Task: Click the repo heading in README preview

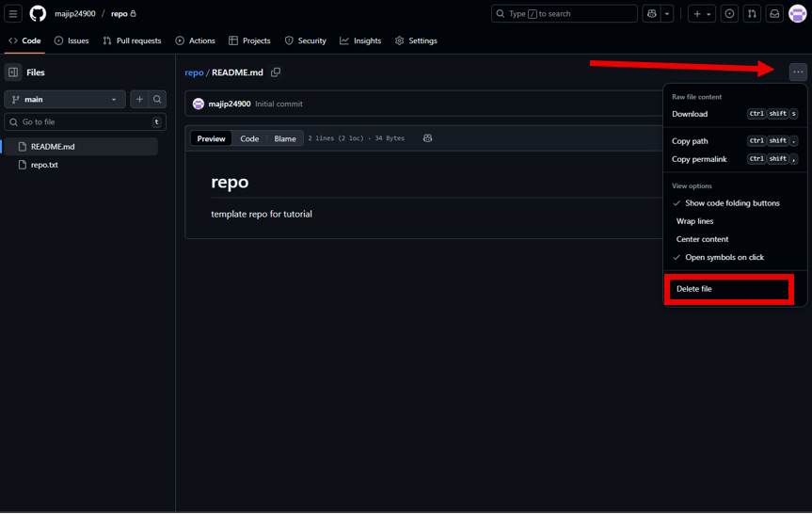Action: pos(230,182)
